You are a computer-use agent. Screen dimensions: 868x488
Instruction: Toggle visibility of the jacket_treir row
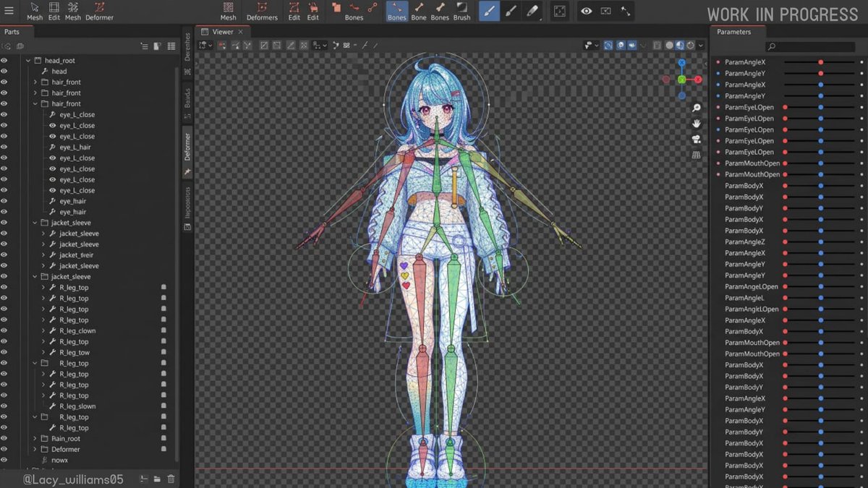tap(4, 255)
